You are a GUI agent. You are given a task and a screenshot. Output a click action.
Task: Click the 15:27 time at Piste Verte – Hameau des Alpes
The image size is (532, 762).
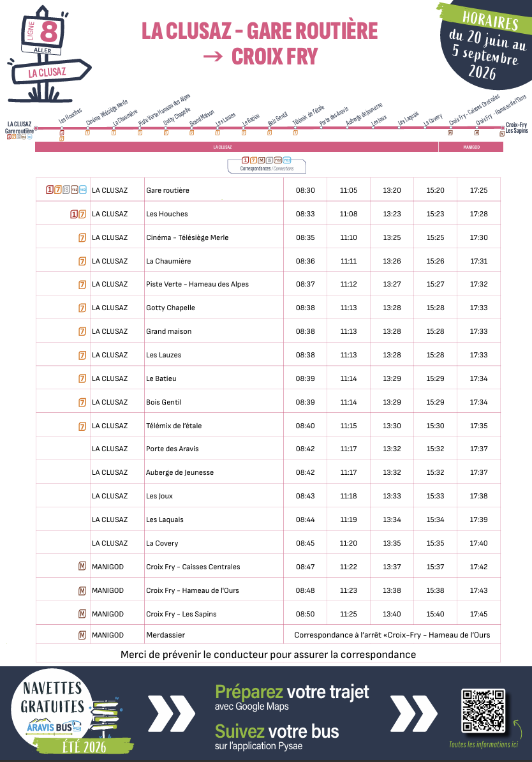point(435,284)
